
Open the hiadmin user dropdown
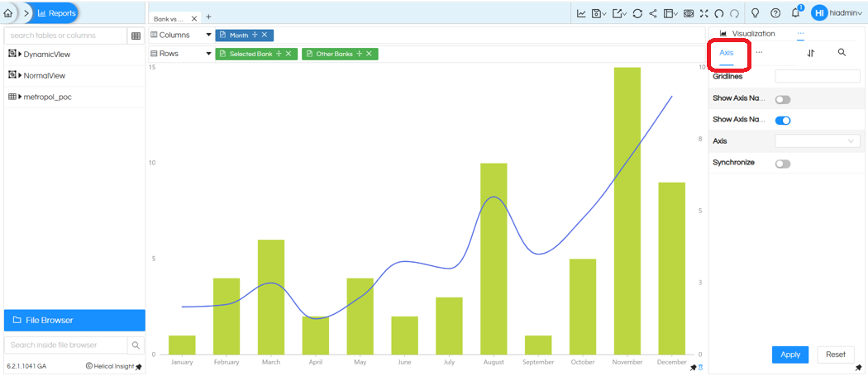tap(847, 12)
